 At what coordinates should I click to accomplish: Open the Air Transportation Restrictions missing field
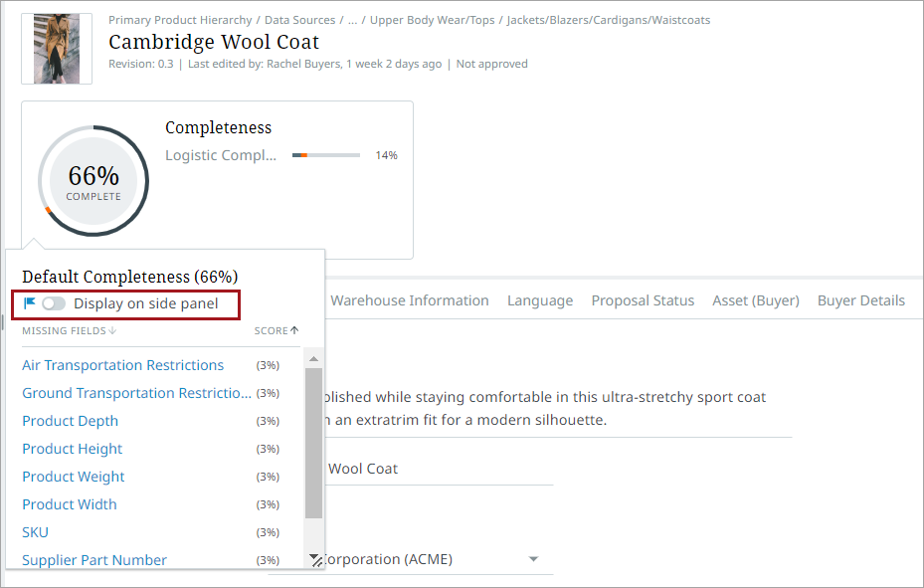[x=123, y=365]
